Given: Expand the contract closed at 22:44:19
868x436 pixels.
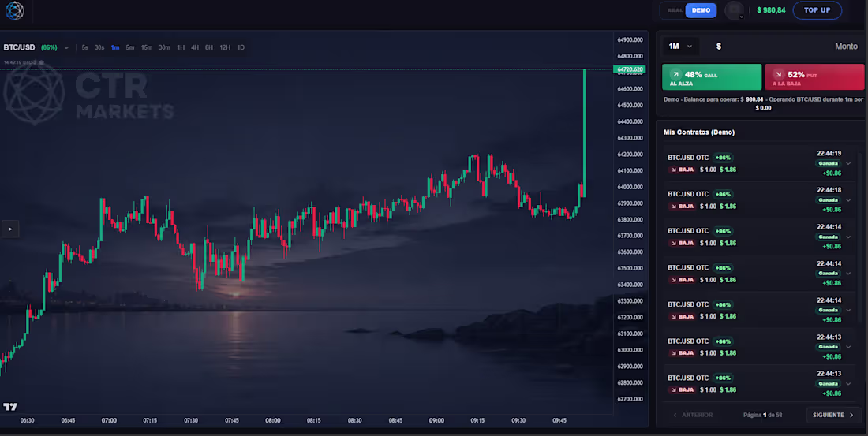Looking at the screenshot, I should coord(848,163).
